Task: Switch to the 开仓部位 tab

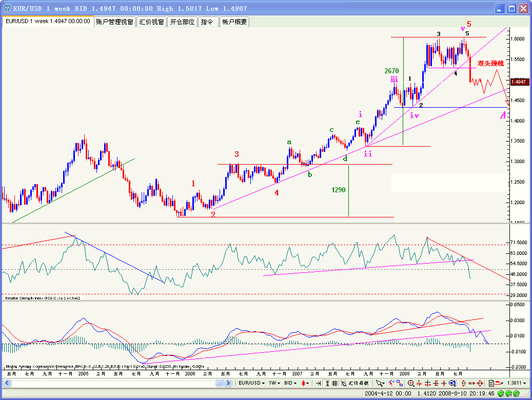Action: [x=182, y=22]
